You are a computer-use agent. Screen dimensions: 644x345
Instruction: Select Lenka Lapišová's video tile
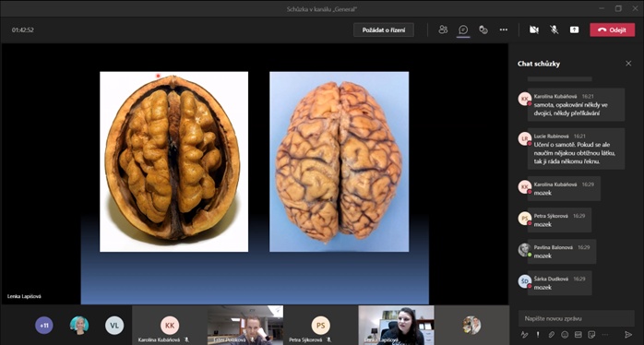(x=397, y=325)
